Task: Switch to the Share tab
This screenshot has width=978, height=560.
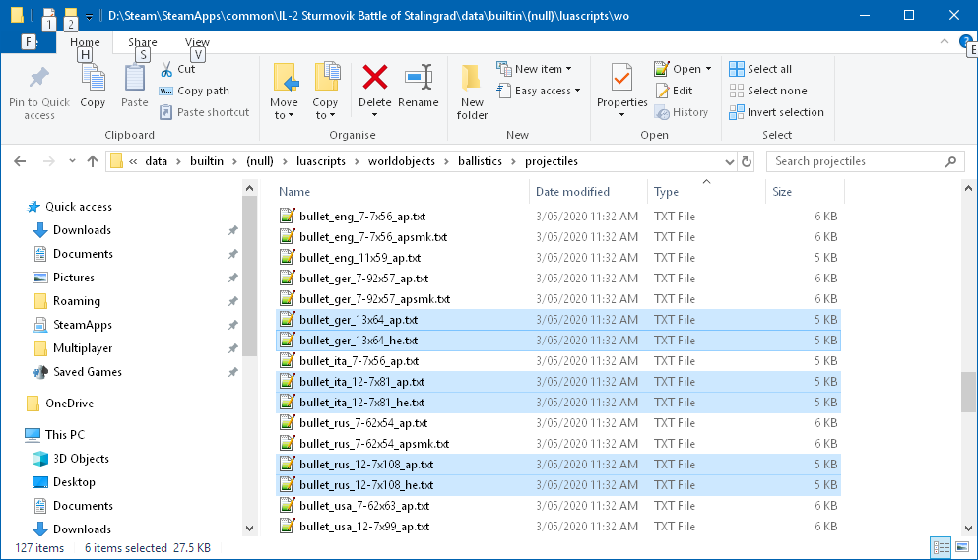Action: pyautogui.click(x=142, y=41)
